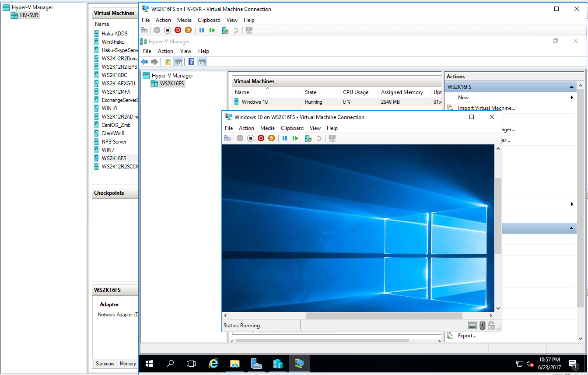Select Windows 10 row in Virtual Machines list

click(x=337, y=102)
